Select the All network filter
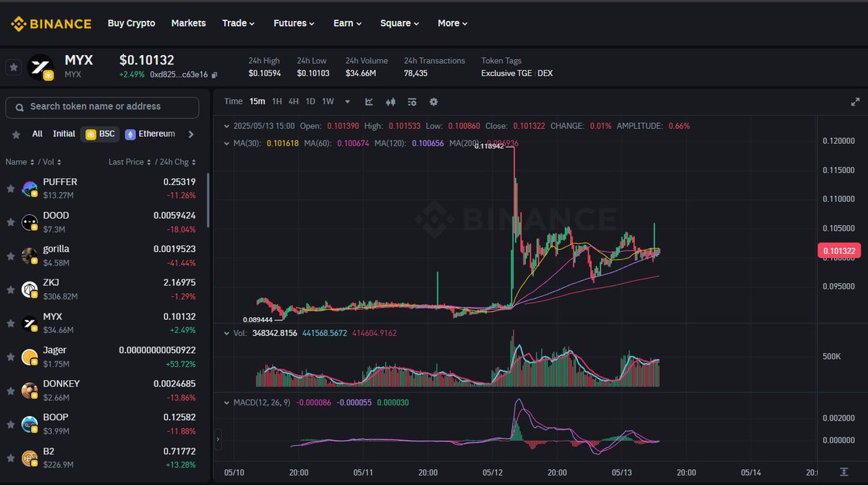The image size is (868, 485). click(x=38, y=134)
